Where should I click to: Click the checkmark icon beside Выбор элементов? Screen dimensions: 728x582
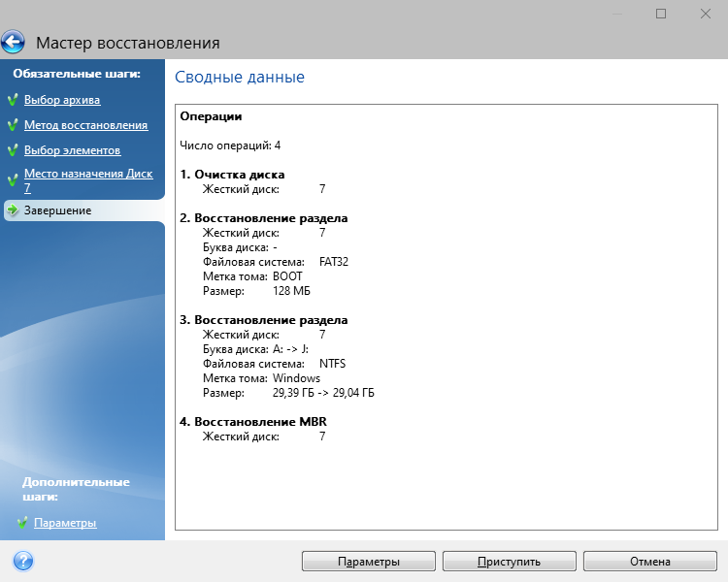pos(13,150)
